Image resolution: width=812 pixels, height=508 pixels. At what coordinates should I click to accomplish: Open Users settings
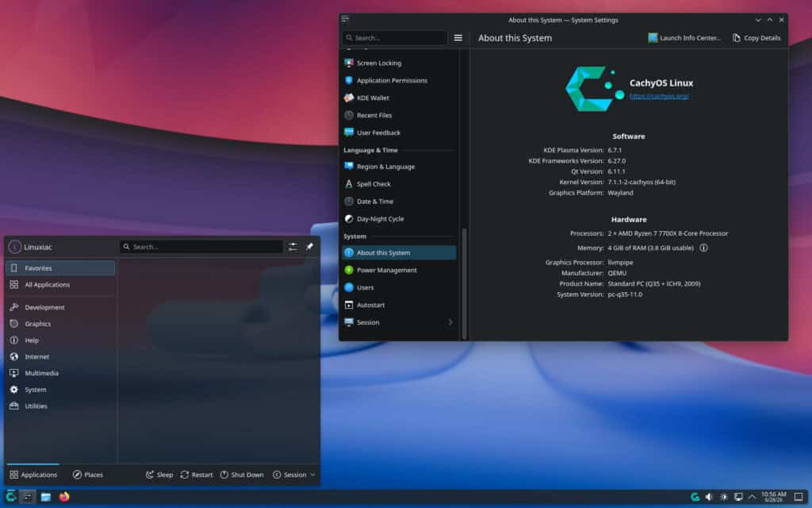click(x=399, y=287)
